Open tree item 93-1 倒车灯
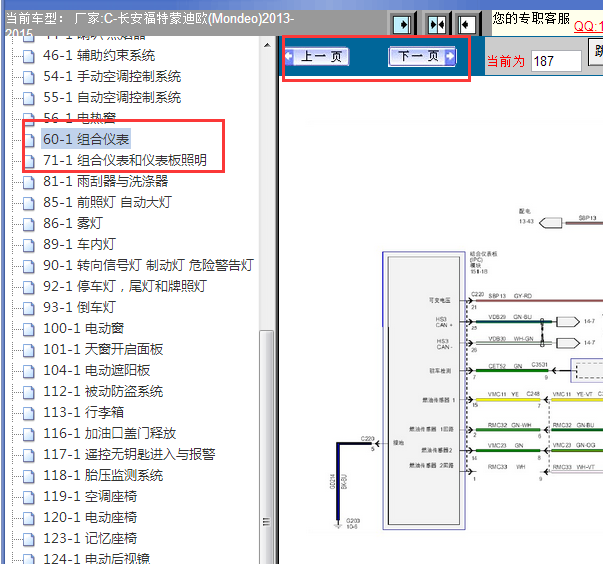 [79, 307]
